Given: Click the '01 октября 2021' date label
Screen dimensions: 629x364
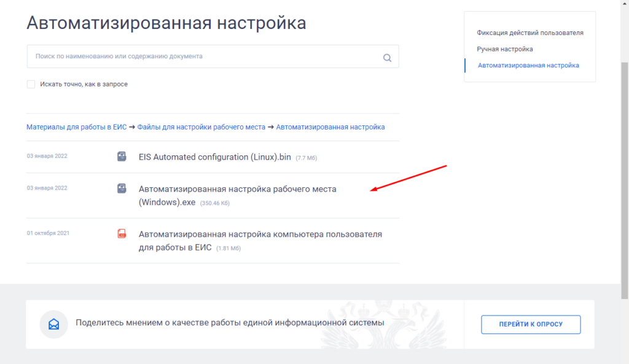Looking at the screenshot, I should coord(48,233).
